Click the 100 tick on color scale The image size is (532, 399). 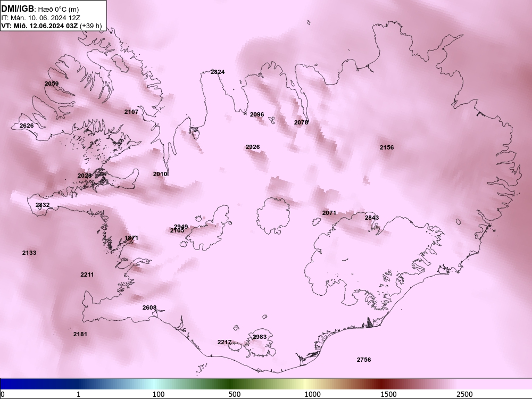click(x=159, y=394)
